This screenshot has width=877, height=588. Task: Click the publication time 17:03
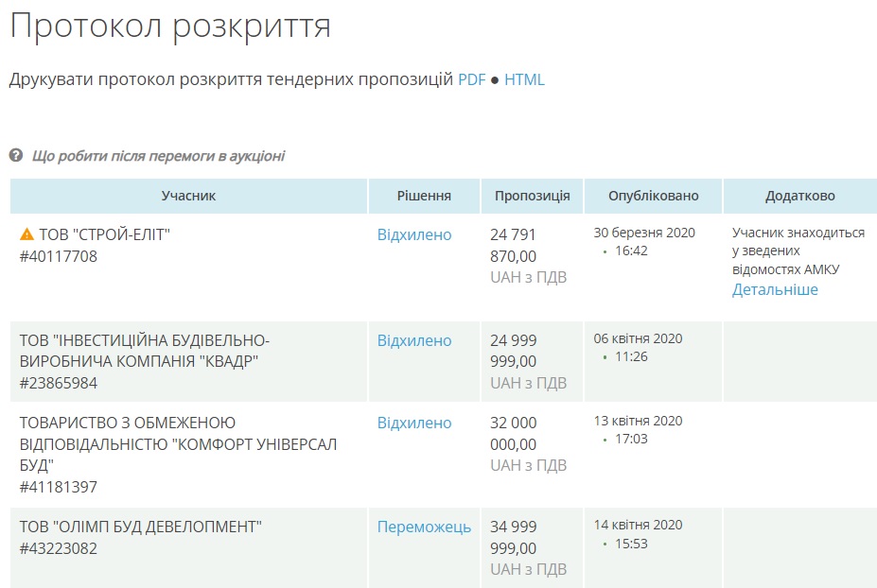[631, 439]
